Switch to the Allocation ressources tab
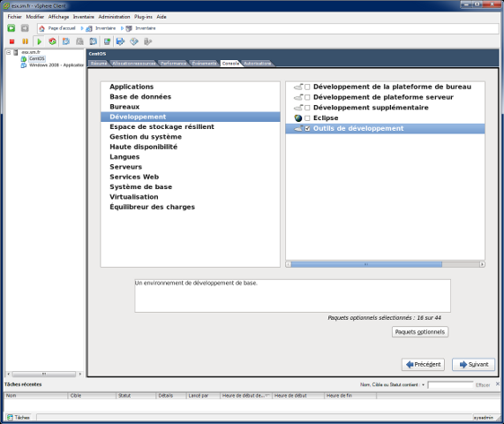Image resolution: width=504 pixels, height=424 pixels. coord(133,64)
